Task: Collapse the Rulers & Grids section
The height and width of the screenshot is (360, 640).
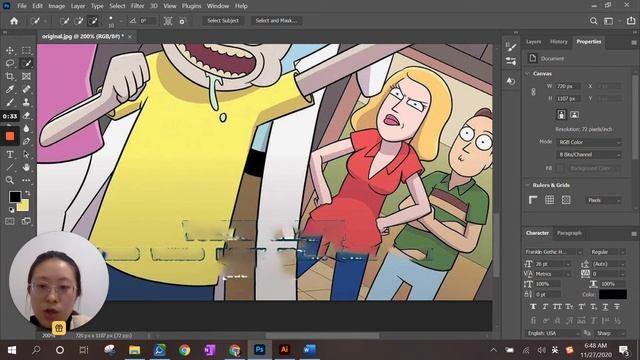Action: tap(527, 185)
